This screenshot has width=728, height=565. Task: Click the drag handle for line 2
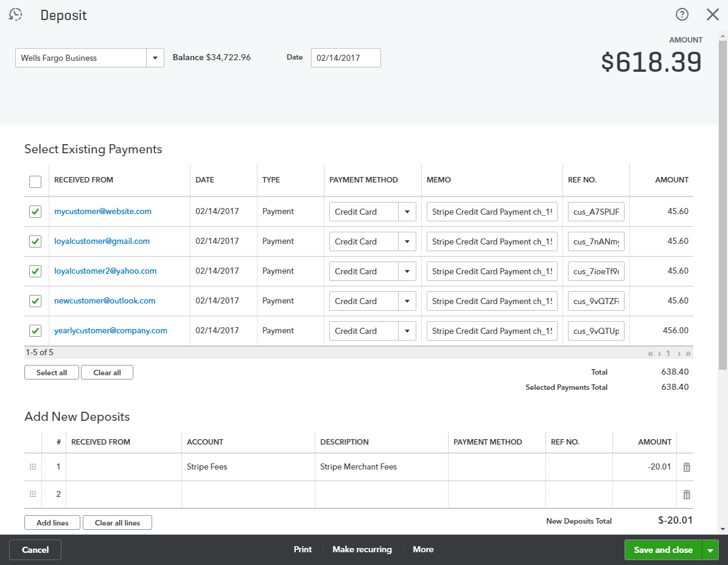33,494
